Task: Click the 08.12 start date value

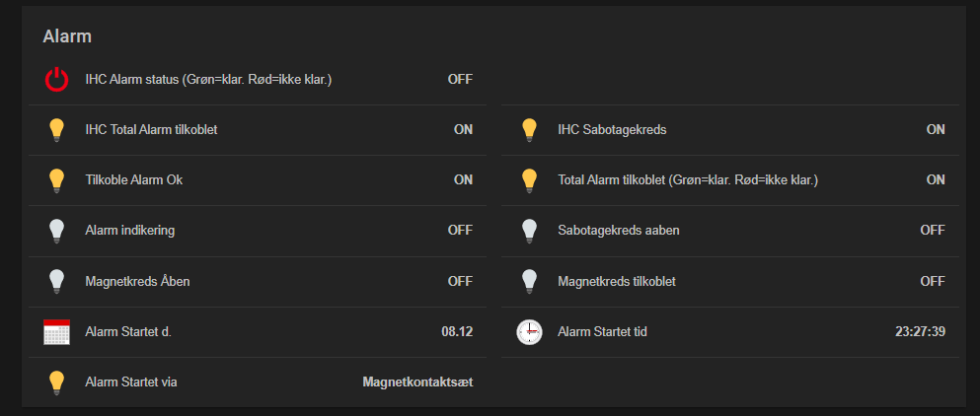Action: click(457, 332)
